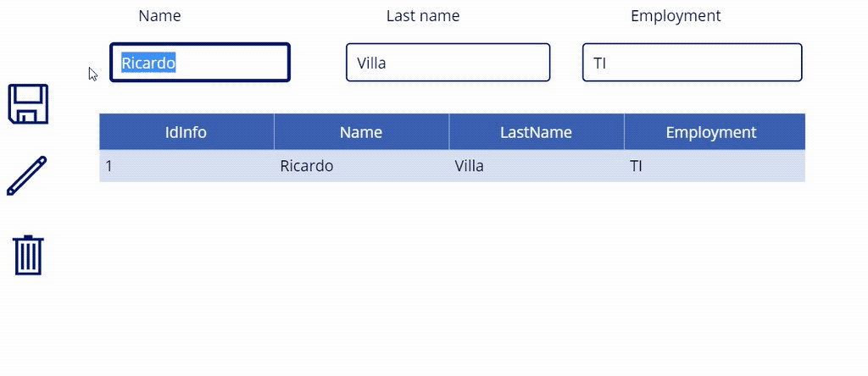Click the Last name label text
Screen dimensions: 868x376
pos(423,16)
